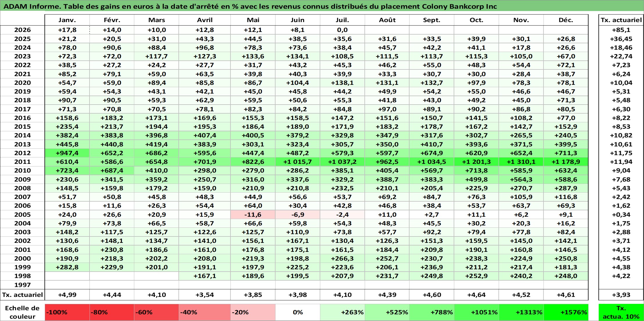Screen dimensions: 644x321
Task: Click the -11,6 cell for May 2005
Action: [253, 215]
